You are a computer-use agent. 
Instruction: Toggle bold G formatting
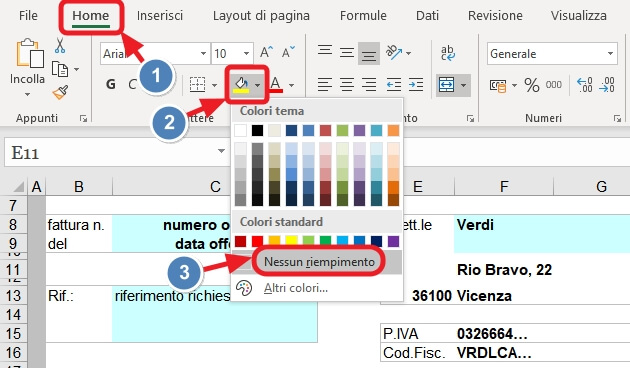[111, 84]
